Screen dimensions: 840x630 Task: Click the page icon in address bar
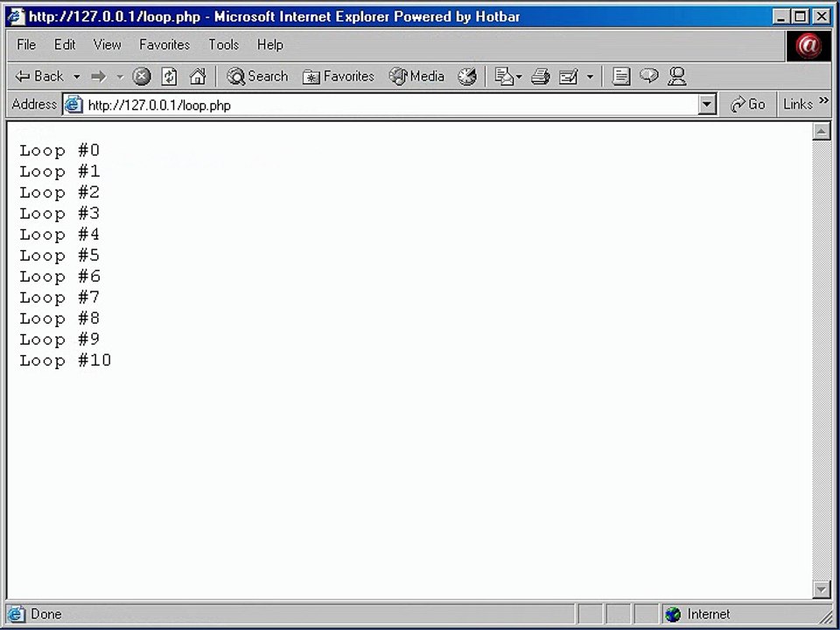click(73, 104)
